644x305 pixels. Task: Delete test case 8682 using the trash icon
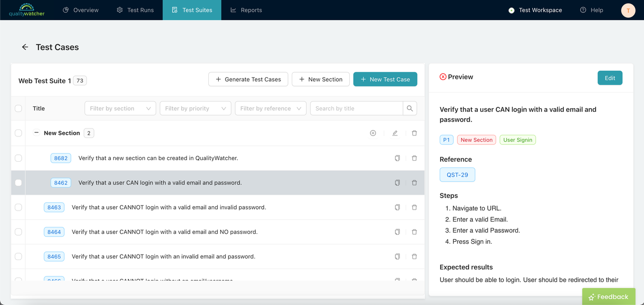414,158
